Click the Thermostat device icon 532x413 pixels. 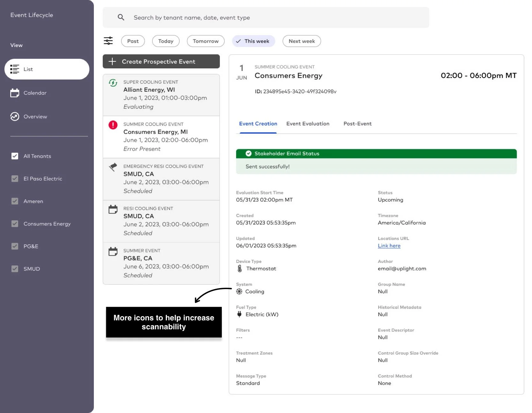(x=240, y=269)
